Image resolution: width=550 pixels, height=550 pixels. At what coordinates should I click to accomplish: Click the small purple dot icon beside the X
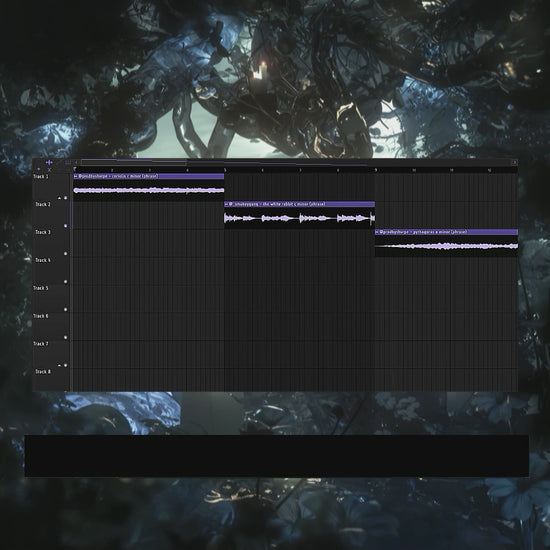tap(39, 169)
